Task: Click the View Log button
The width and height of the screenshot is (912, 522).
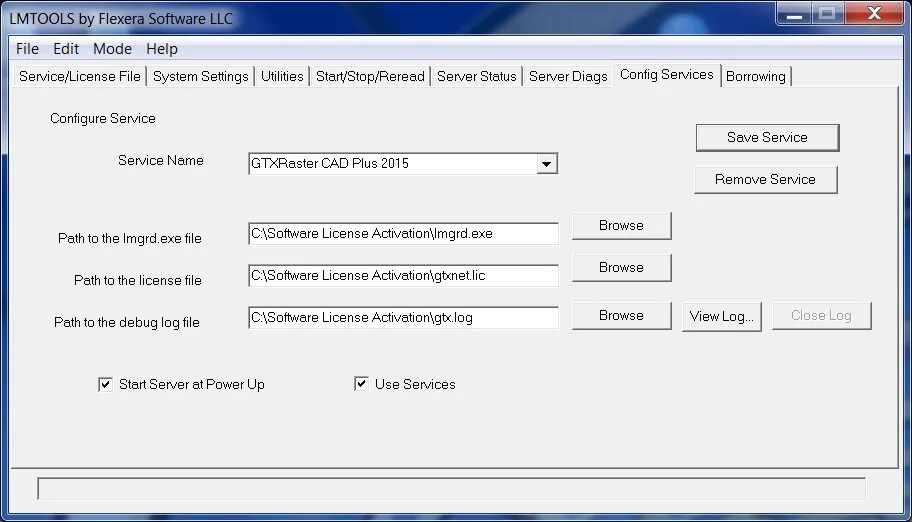Action: pyautogui.click(x=721, y=317)
